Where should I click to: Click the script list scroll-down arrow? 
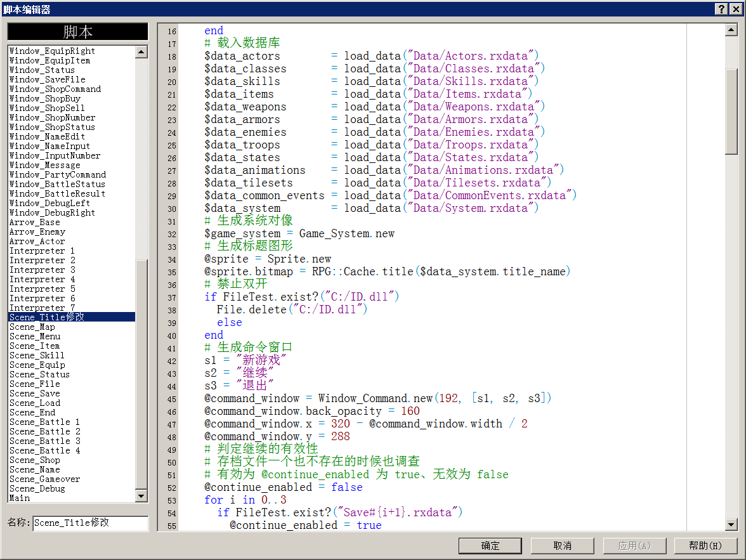pyautogui.click(x=141, y=496)
